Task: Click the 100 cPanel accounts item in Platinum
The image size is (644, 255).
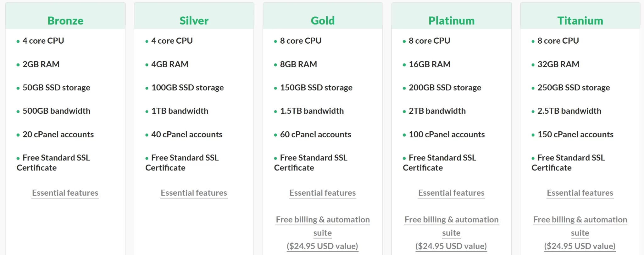Action: 447,134
